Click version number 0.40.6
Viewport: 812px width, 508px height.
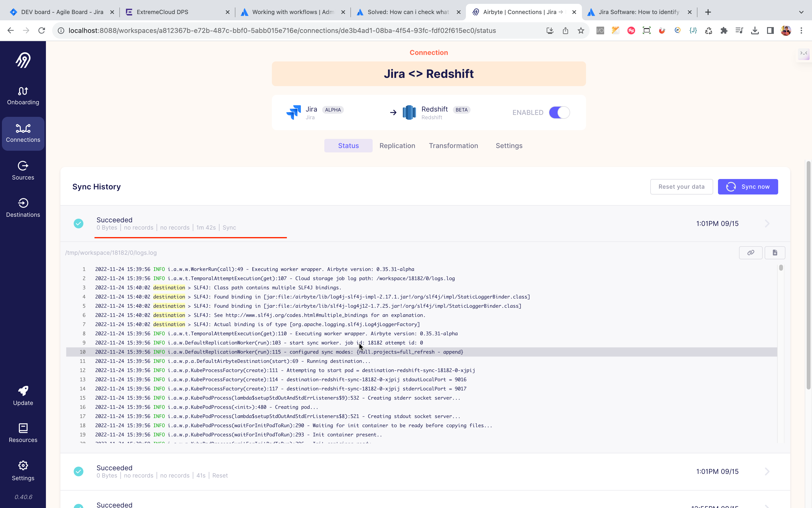point(23,497)
